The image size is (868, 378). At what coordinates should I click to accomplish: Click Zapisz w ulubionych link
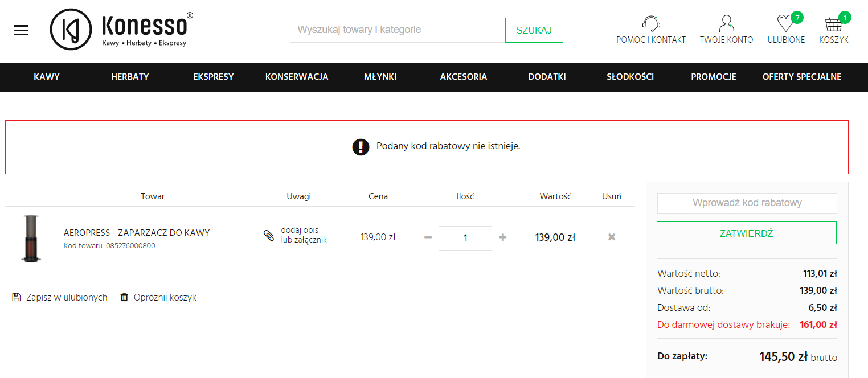click(x=67, y=297)
